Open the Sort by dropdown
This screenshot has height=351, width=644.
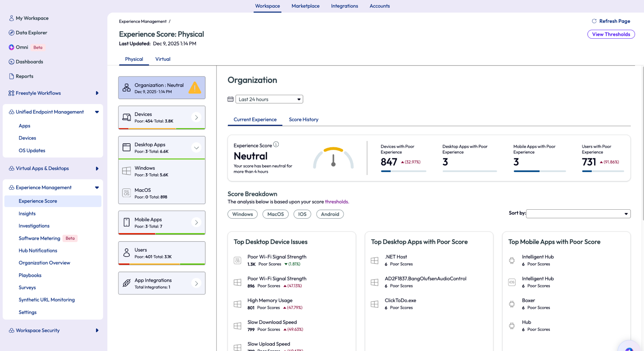(578, 214)
